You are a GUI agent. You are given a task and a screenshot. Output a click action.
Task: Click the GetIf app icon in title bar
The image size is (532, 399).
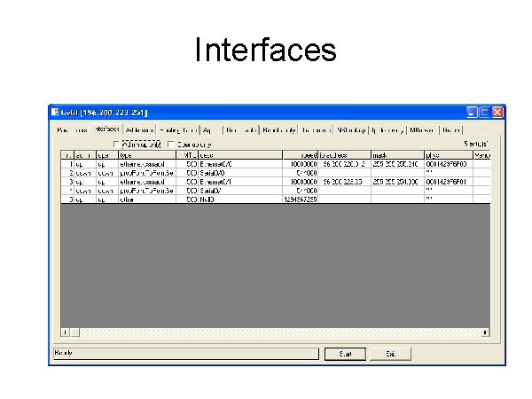coord(54,113)
